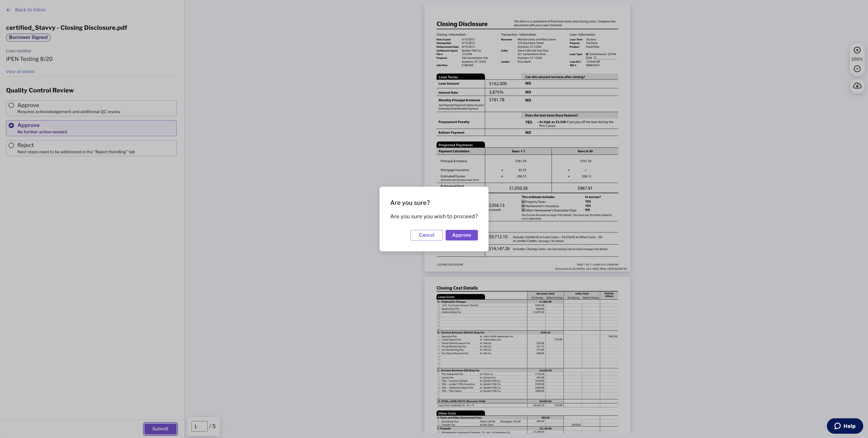
Task: Confirm by clicking Approve in dialog
Action: click(x=461, y=235)
